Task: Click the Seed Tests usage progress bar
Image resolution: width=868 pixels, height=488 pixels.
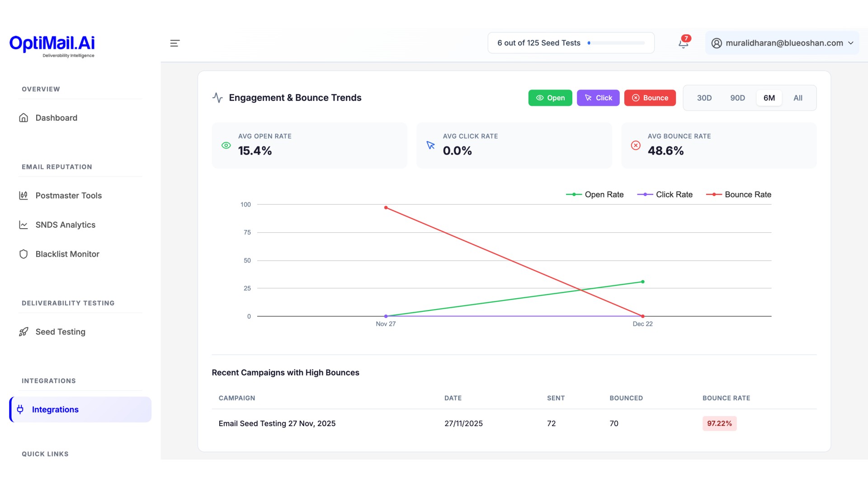Action: click(617, 43)
